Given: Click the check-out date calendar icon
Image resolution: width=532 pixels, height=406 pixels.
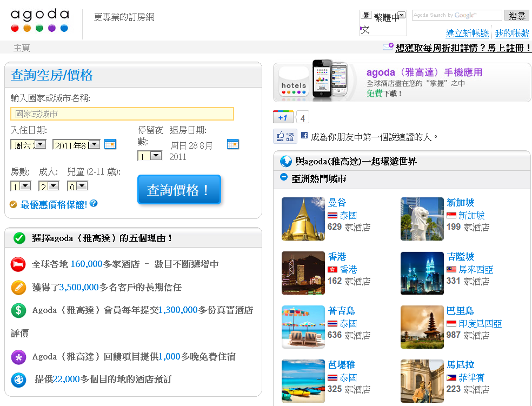Looking at the screenshot, I should 233,144.
